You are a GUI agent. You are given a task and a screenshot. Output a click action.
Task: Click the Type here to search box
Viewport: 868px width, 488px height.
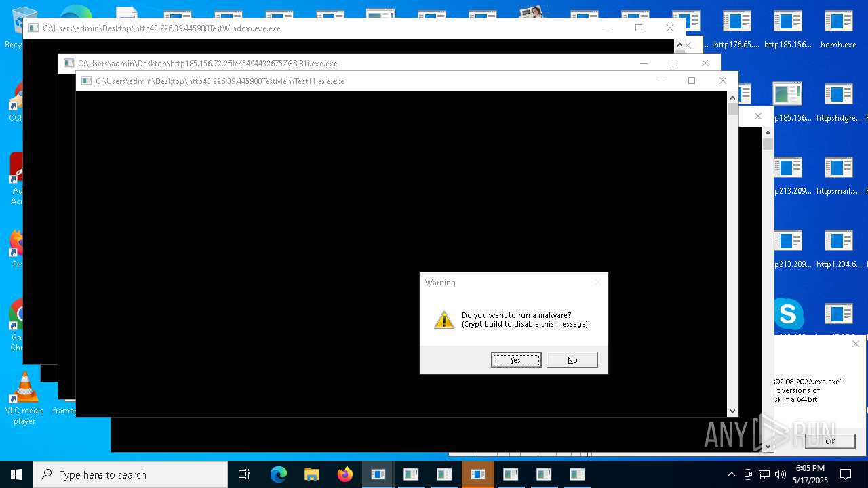point(130,474)
